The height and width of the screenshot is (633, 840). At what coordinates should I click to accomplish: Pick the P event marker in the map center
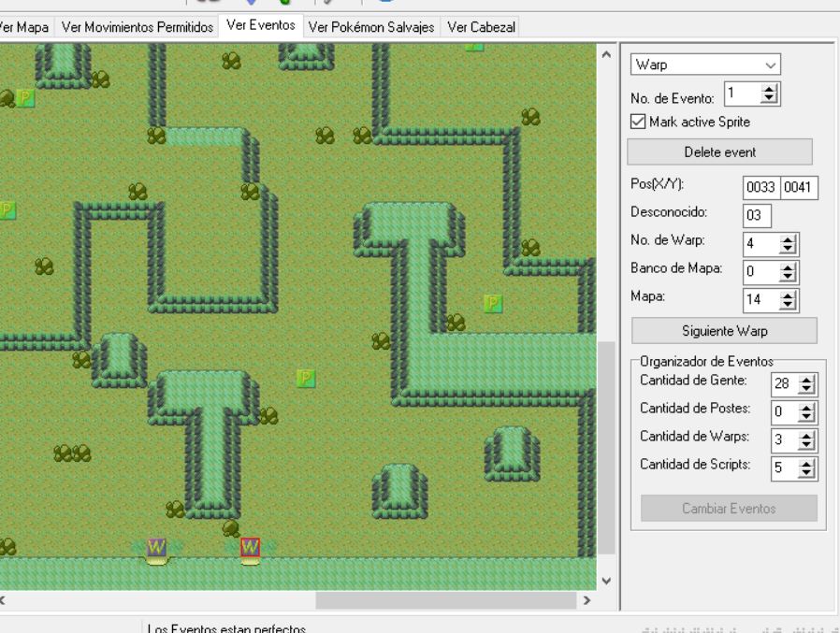tap(306, 378)
